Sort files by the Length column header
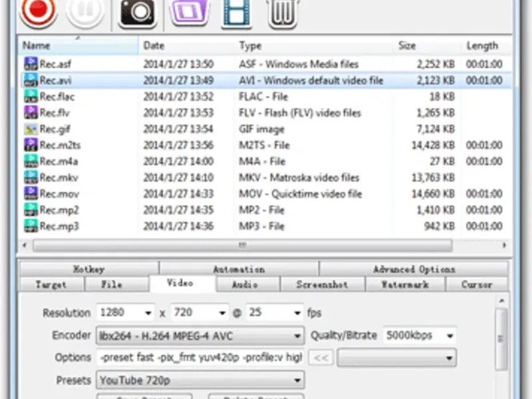Image resolution: width=532 pixels, height=399 pixels. [x=487, y=45]
